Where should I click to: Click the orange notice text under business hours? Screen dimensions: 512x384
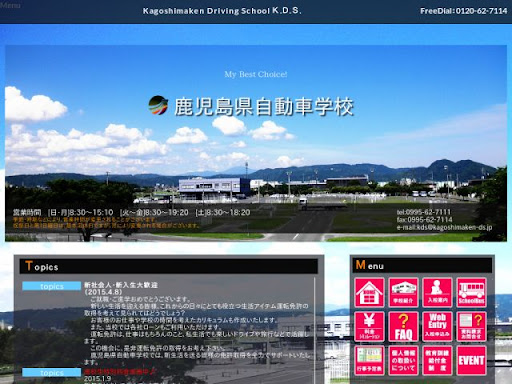(107, 223)
